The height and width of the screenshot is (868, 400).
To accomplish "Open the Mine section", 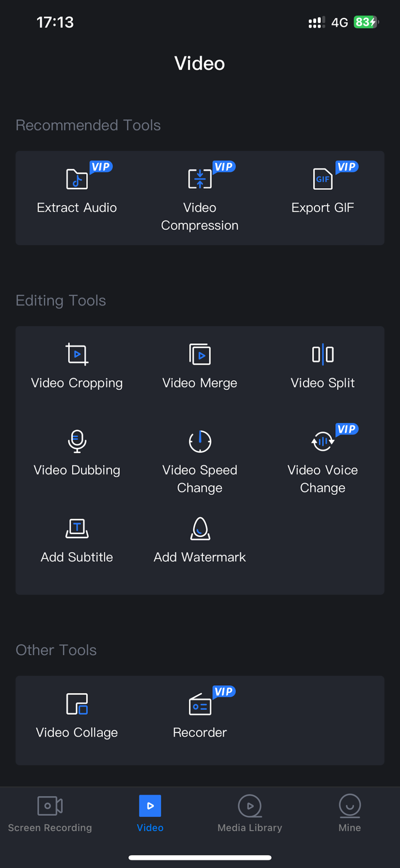I will (x=350, y=813).
